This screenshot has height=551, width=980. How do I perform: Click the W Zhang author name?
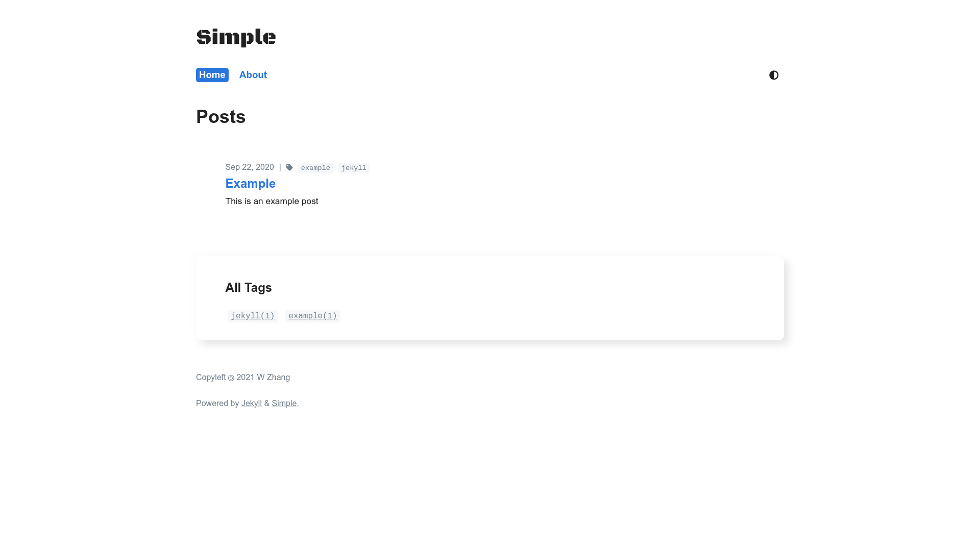coord(274,378)
